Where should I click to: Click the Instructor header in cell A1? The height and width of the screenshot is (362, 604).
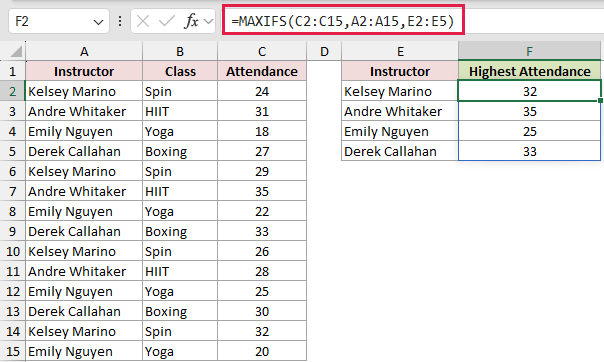click(x=84, y=71)
